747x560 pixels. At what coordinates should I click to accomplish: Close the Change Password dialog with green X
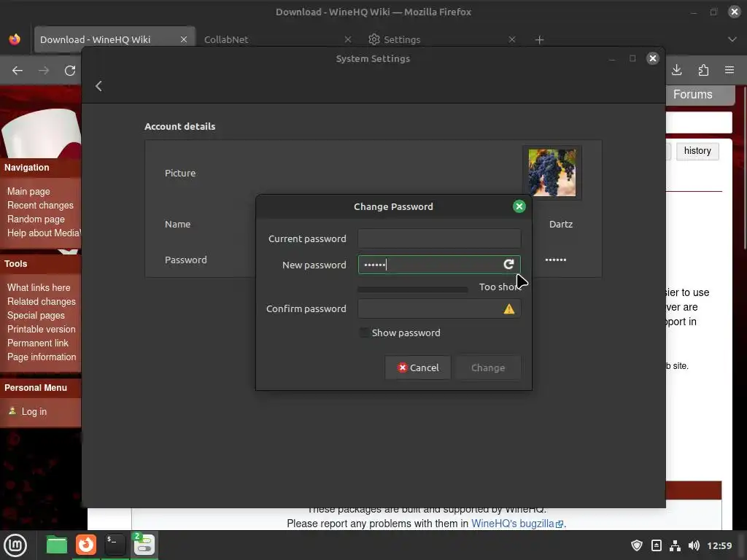tap(519, 206)
